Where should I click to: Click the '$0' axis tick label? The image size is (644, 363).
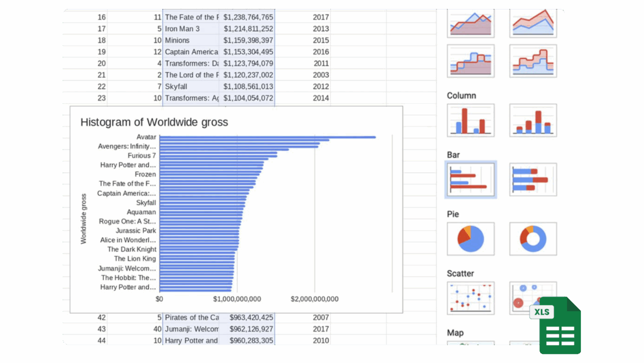159,299
